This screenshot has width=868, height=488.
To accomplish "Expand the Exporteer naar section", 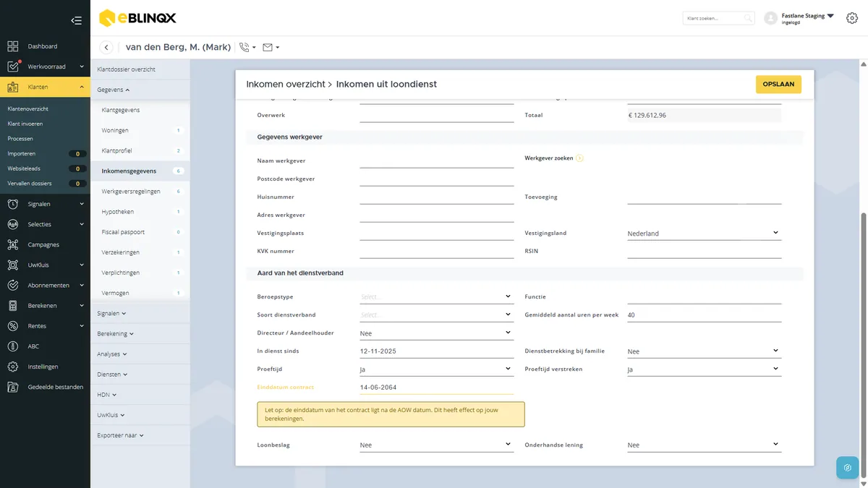I will 121,436.
